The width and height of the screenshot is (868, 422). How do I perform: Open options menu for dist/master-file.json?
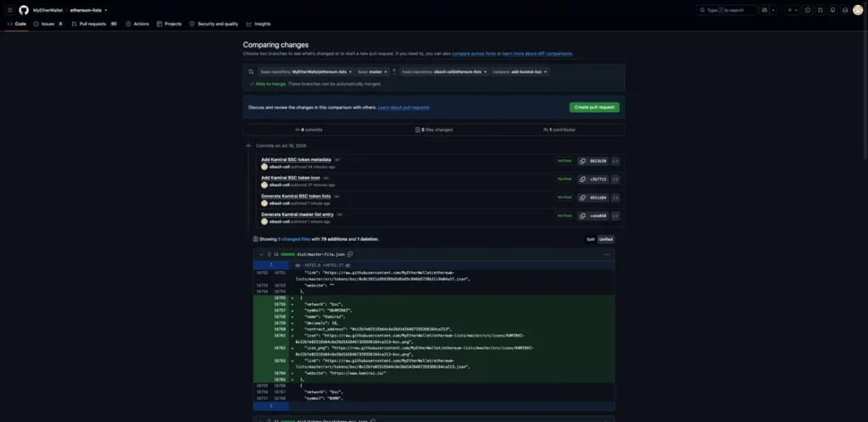pyautogui.click(x=607, y=254)
